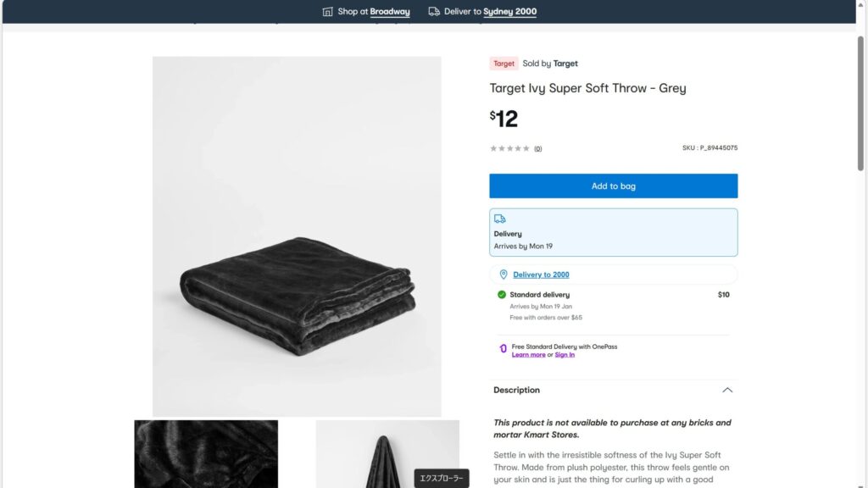
Task: Open OnePass Learn more link
Action: pyautogui.click(x=528, y=355)
